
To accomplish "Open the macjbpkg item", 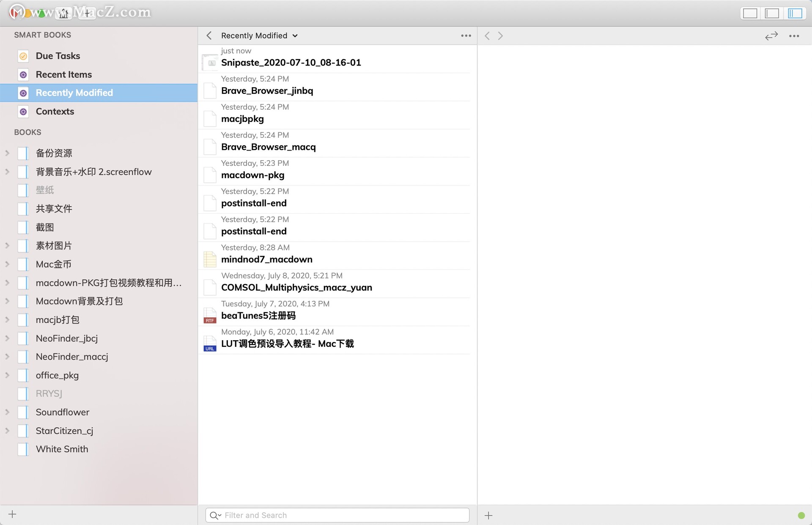I will tap(334, 115).
